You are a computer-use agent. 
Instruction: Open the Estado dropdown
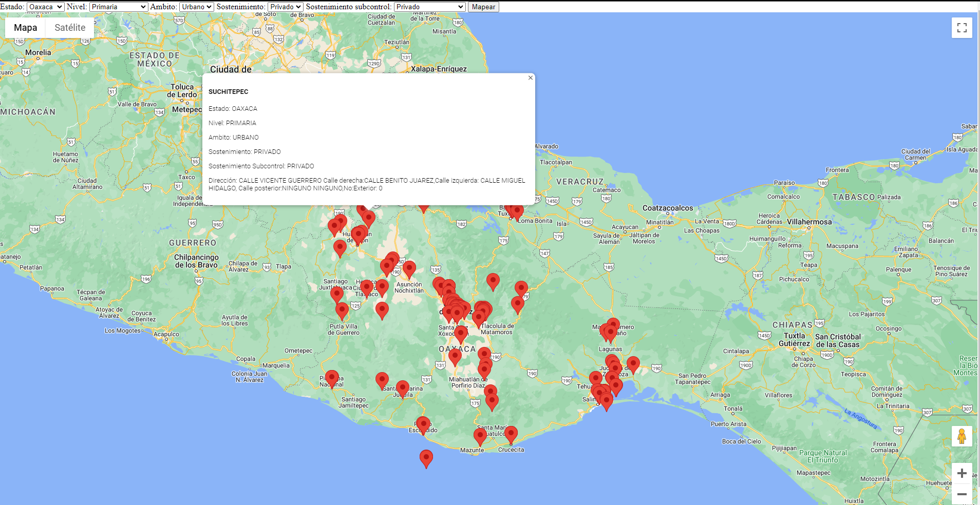(44, 7)
